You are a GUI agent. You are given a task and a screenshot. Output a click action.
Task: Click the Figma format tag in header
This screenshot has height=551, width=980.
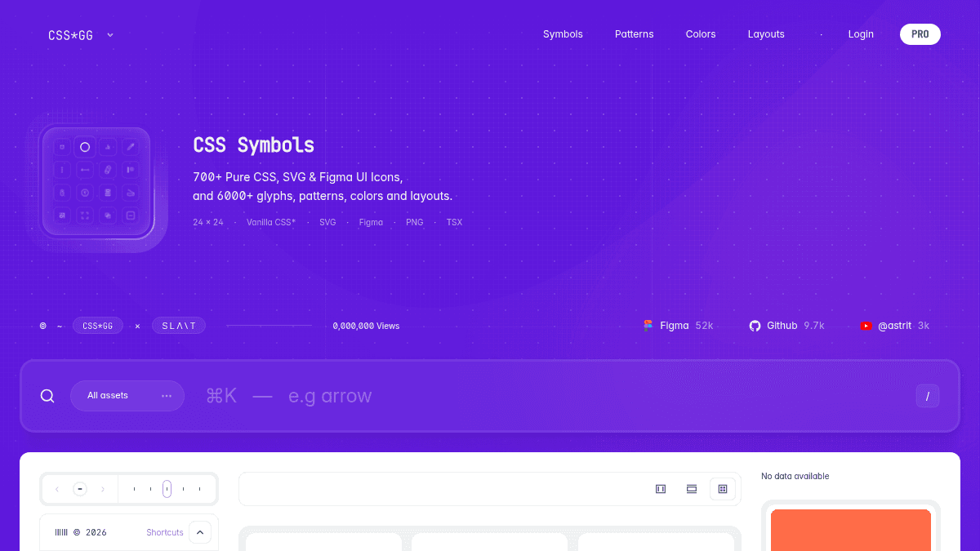pyautogui.click(x=371, y=222)
